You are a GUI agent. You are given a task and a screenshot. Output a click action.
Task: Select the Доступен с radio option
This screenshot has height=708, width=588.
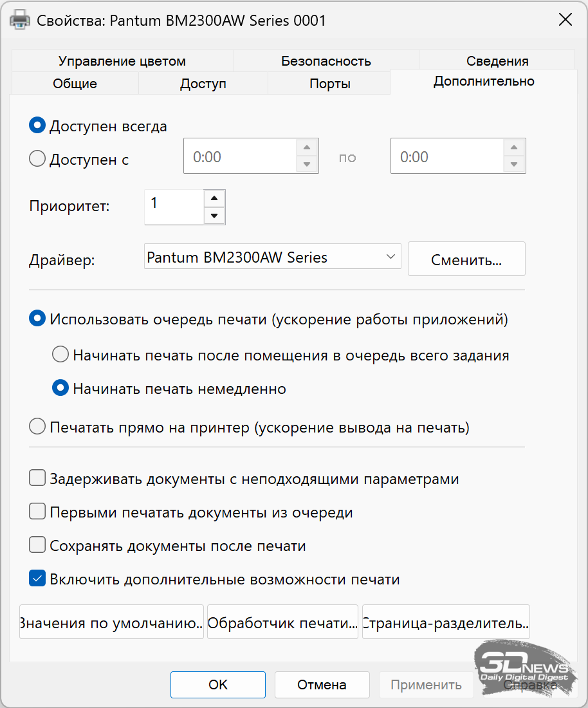click(x=38, y=159)
